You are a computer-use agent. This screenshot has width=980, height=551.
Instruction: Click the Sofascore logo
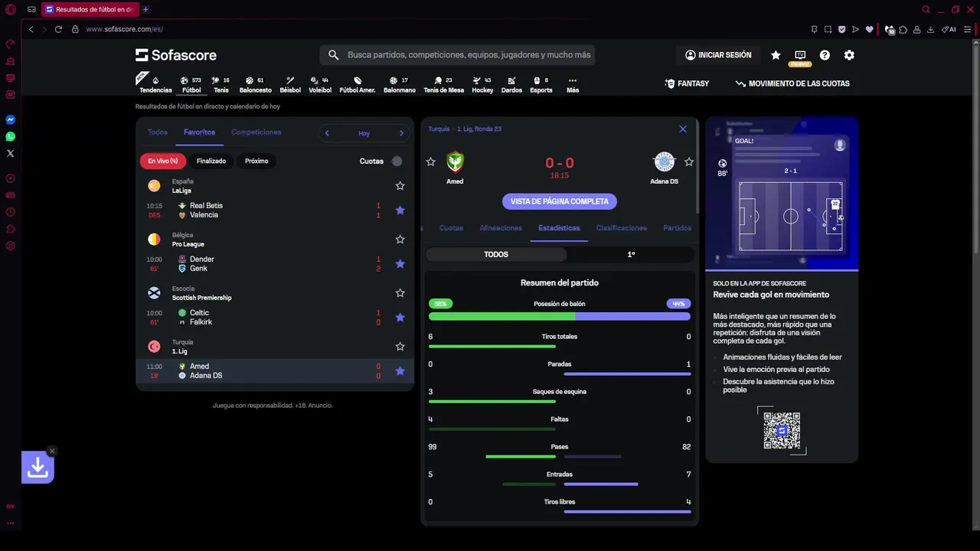point(176,55)
